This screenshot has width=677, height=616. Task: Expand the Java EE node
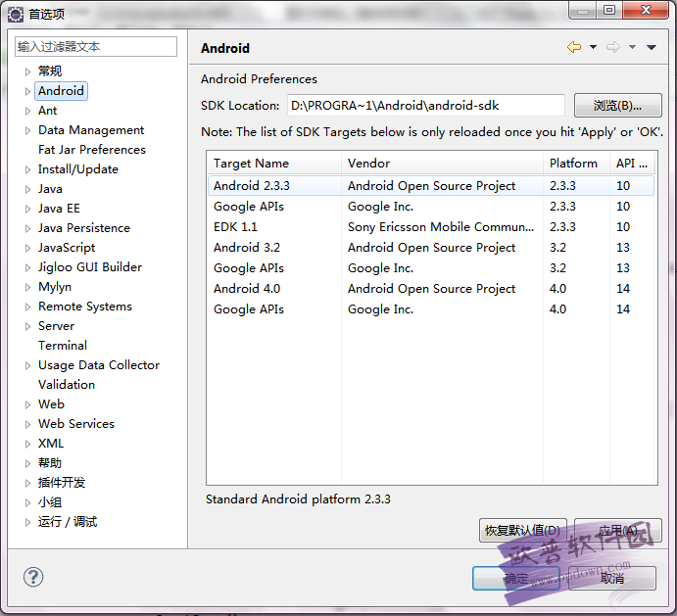pyautogui.click(x=27, y=209)
